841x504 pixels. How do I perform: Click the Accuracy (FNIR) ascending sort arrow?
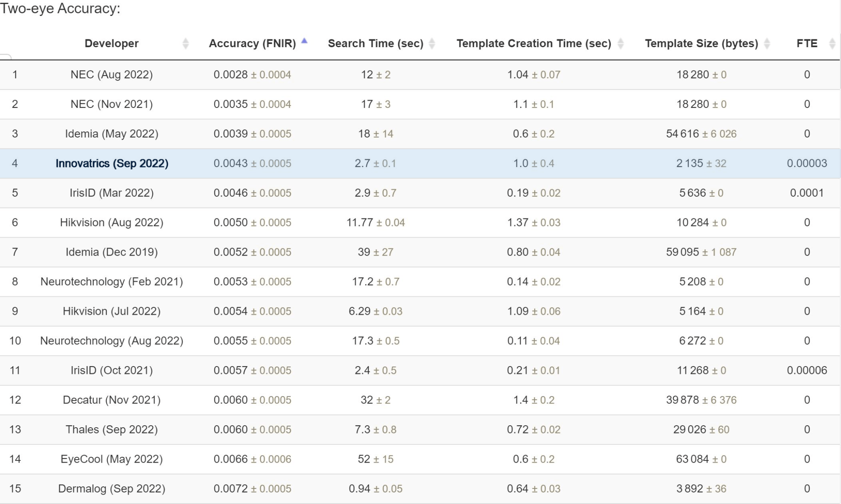pyautogui.click(x=304, y=41)
